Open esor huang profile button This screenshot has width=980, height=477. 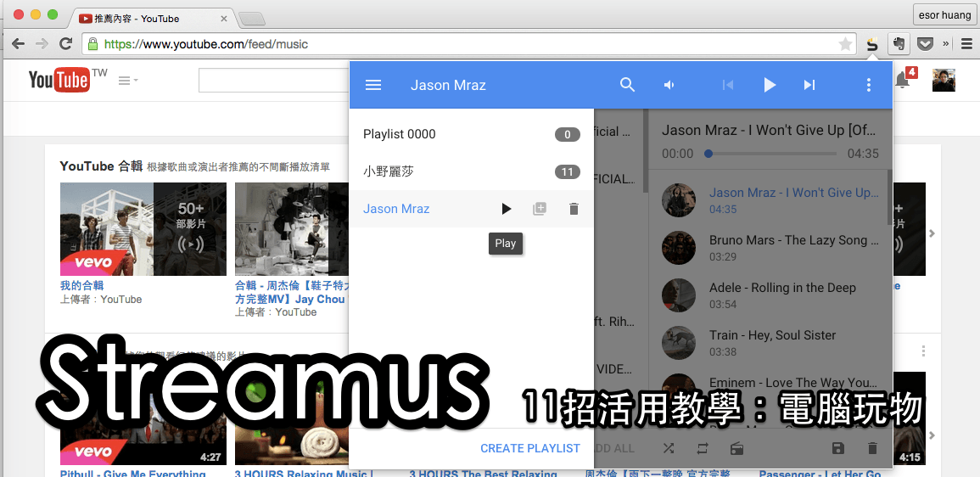point(945,15)
